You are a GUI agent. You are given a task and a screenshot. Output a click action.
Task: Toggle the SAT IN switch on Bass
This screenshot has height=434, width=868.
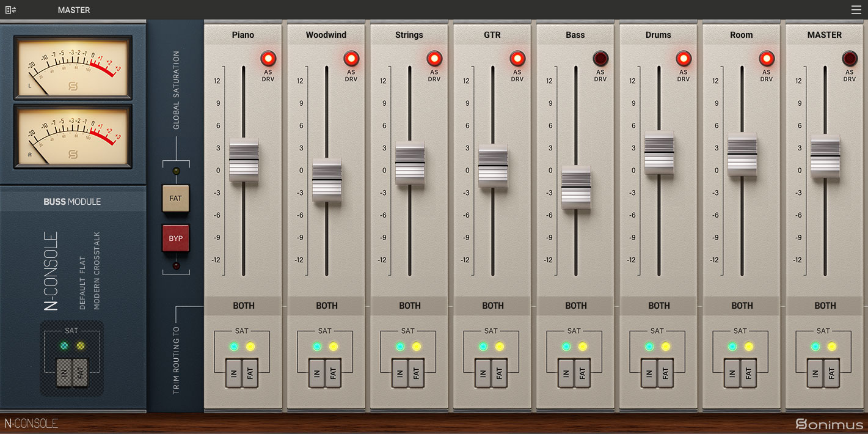(x=567, y=373)
